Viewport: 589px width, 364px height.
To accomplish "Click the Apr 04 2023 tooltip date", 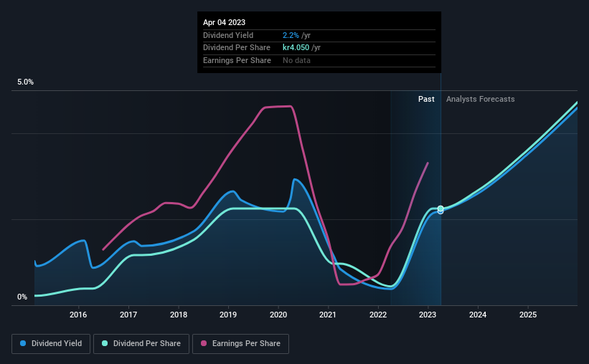I will [225, 22].
